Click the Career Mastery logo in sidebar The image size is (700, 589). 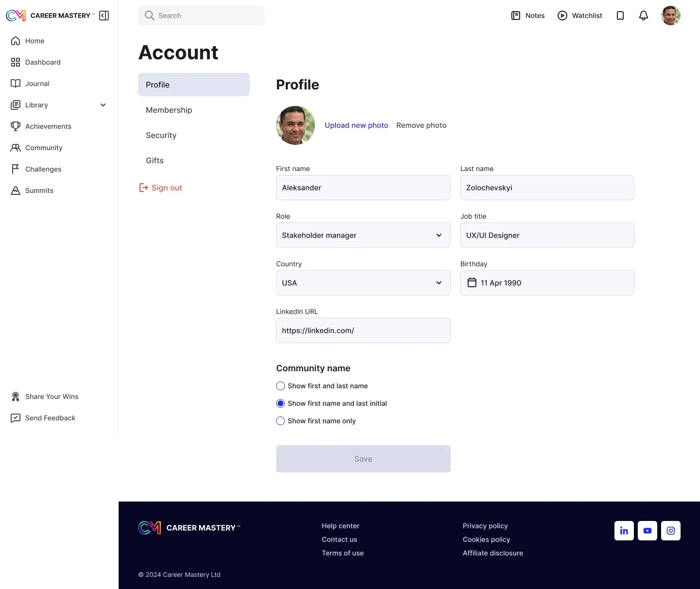coord(50,16)
